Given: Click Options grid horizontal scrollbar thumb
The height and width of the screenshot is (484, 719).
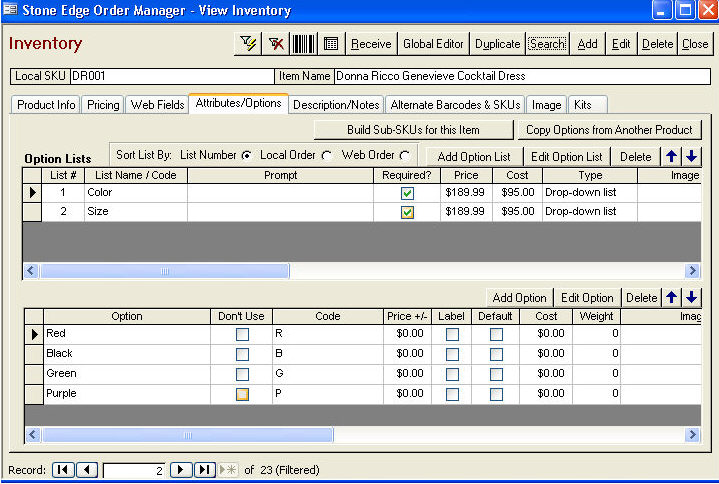Looking at the screenshot, I should tap(188, 435).
